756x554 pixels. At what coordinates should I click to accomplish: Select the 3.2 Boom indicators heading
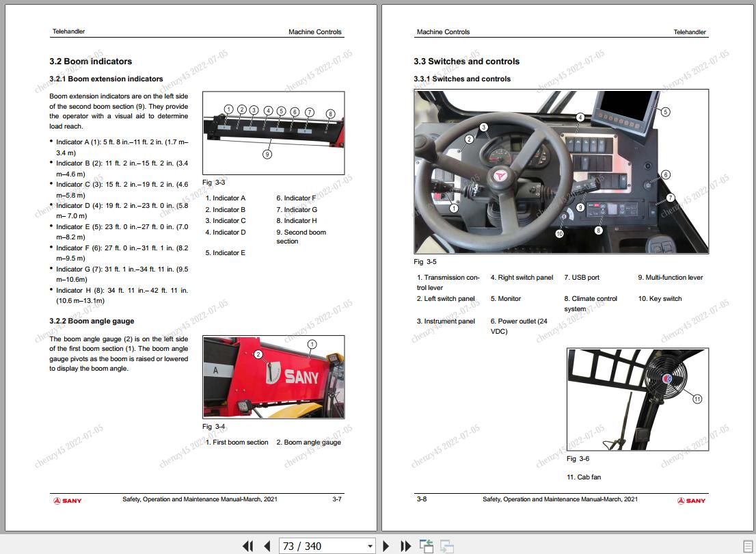(91, 62)
